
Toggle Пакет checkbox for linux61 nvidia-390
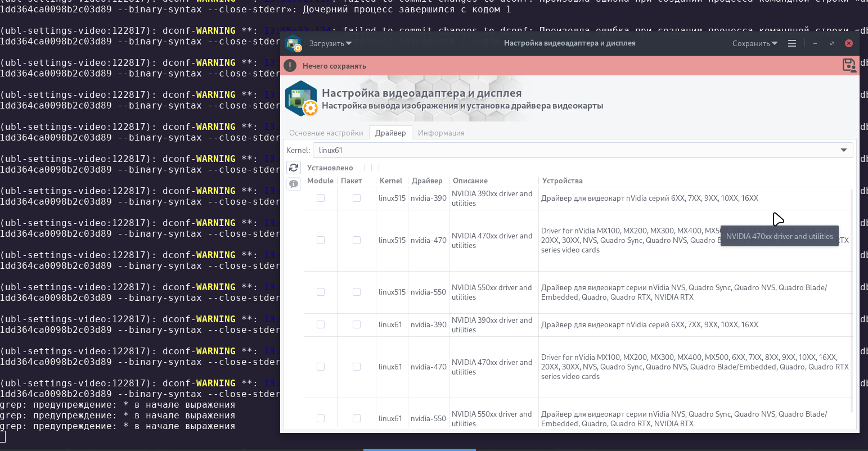(357, 324)
